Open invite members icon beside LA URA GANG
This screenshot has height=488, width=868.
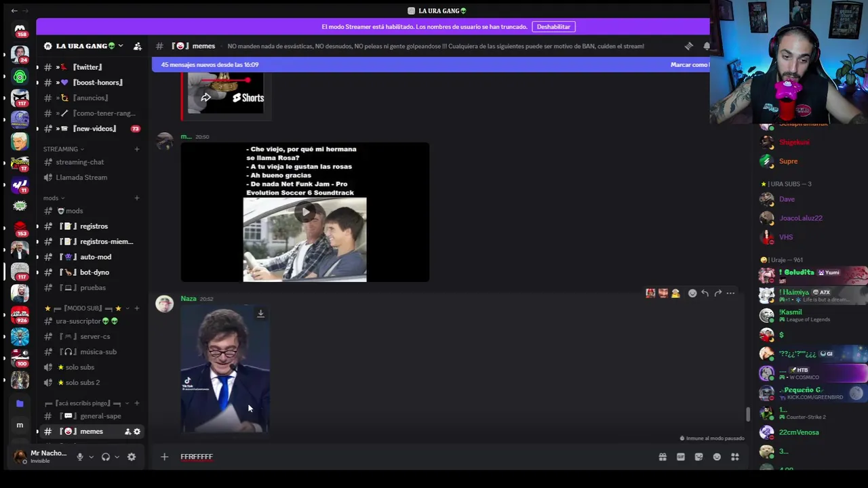(138, 46)
